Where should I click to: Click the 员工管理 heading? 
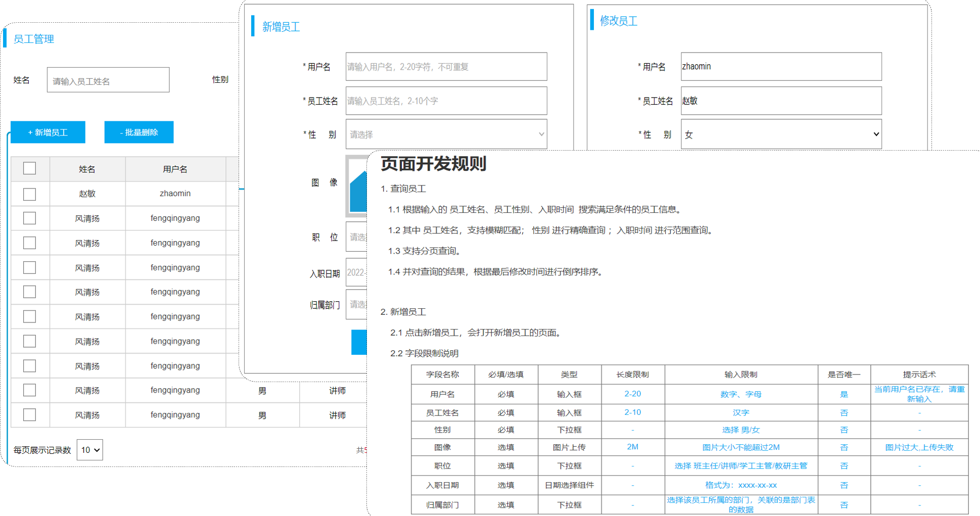click(33, 39)
